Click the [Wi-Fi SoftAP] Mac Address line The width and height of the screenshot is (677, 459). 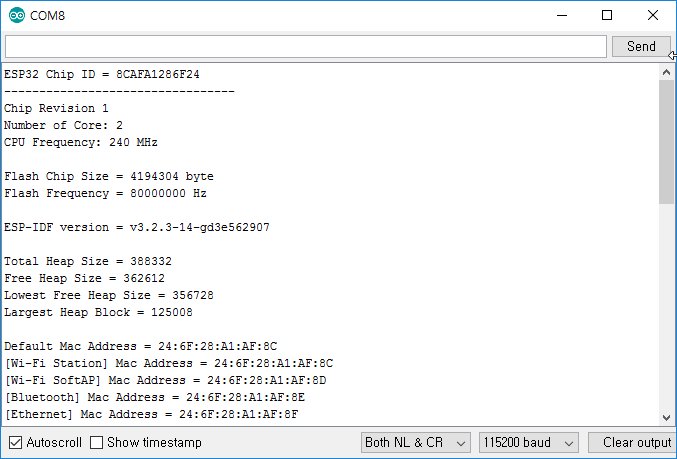coord(165,380)
